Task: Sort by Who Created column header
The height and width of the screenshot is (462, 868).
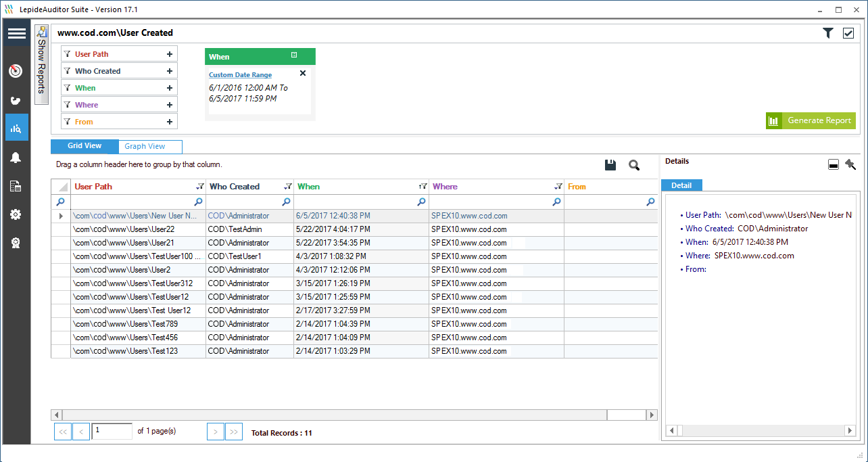Action: 235,187
